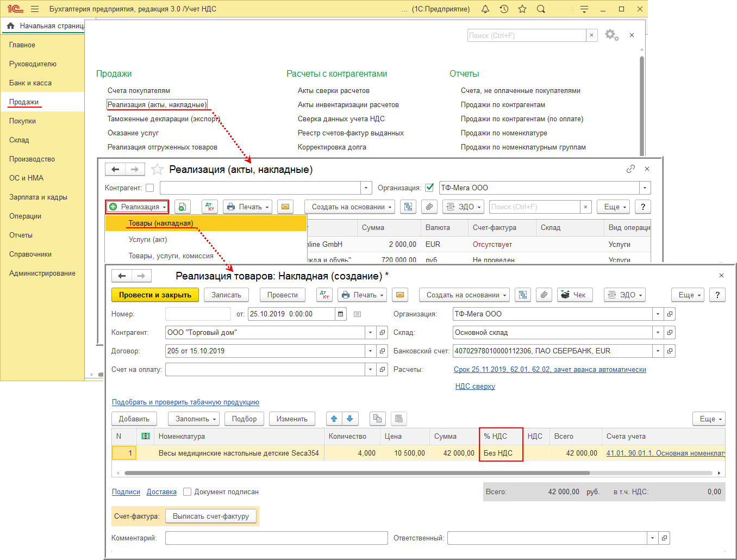Go back arrow in Реализация list
Screen dimensions: 737x560
pos(115,169)
